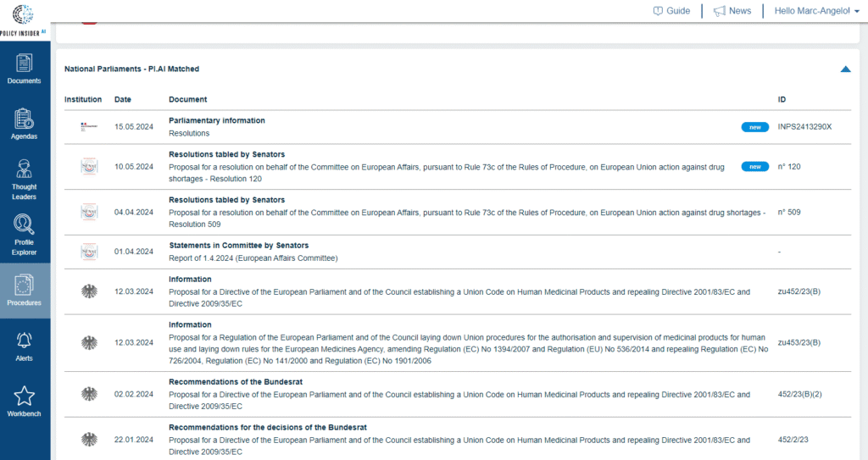The width and height of the screenshot is (868, 460).
Task: Open the Documents sidebar icon
Action: pyautogui.click(x=24, y=68)
